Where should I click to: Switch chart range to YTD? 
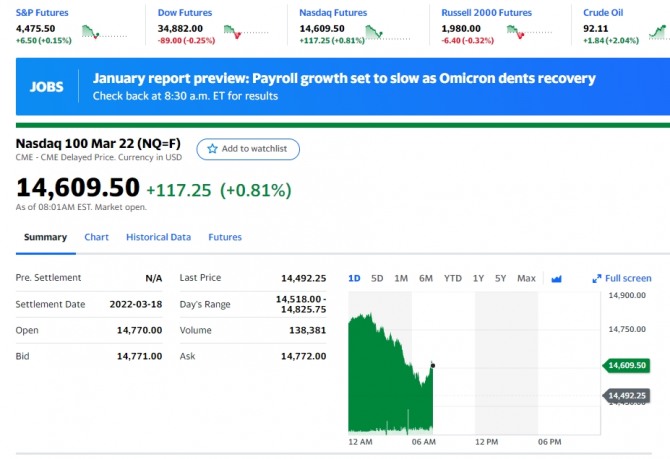point(453,278)
